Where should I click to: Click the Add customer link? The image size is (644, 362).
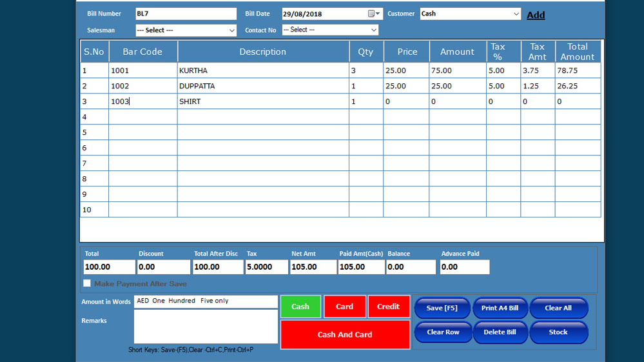tap(535, 15)
